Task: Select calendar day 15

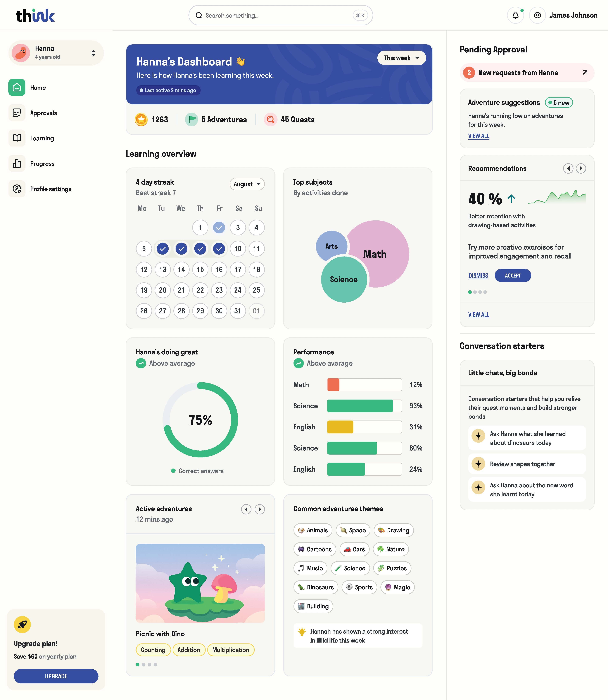Action: [x=200, y=269]
